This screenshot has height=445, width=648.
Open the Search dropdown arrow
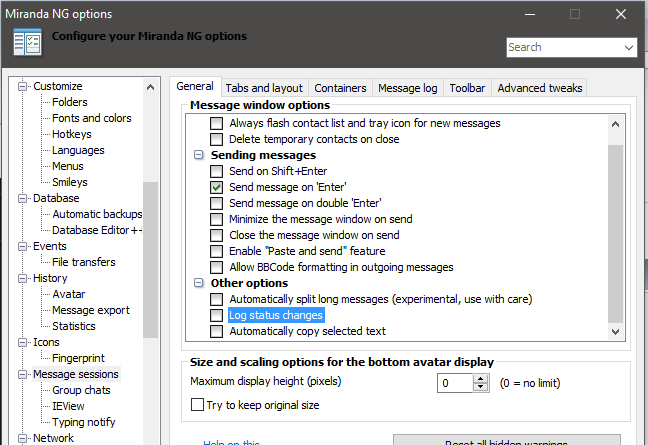tap(629, 48)
